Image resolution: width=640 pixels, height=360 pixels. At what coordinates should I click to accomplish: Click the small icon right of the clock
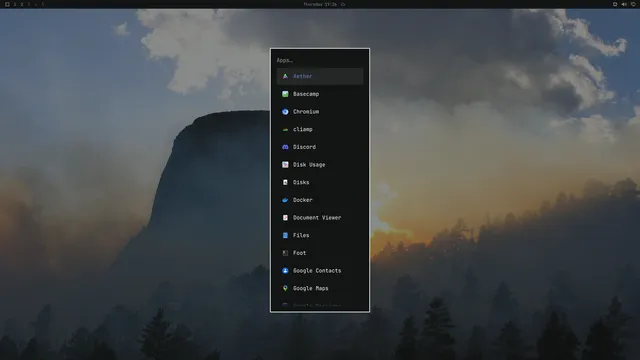pyautogui.click(x=343, y=4)
